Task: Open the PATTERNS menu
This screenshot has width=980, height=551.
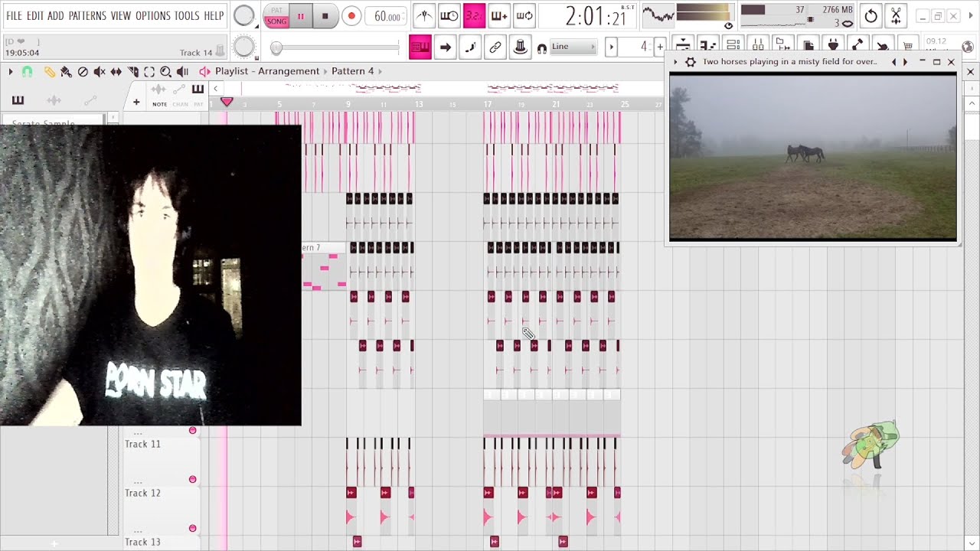Action: pyautogui.click(x=87, y=15)
